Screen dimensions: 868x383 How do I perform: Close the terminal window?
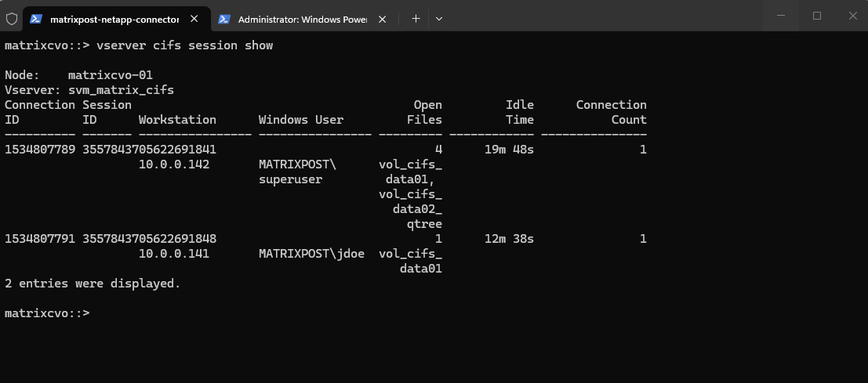(x=852, y=16)
